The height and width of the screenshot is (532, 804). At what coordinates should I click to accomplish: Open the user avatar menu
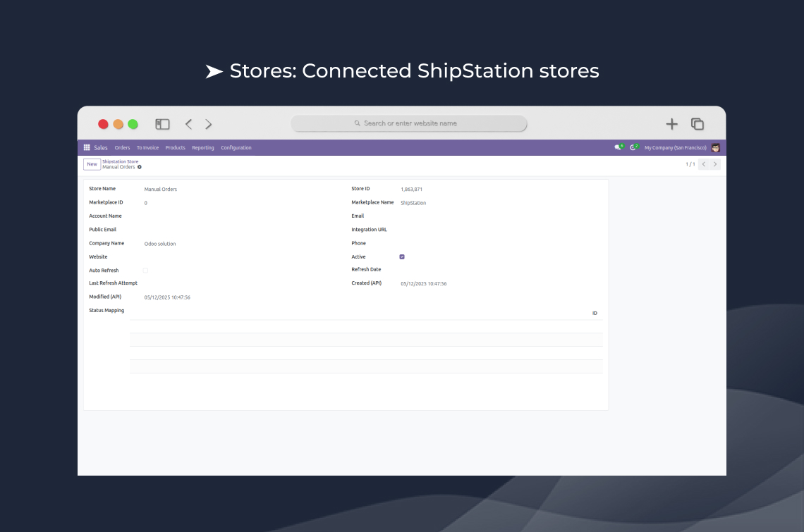[716, 147]
